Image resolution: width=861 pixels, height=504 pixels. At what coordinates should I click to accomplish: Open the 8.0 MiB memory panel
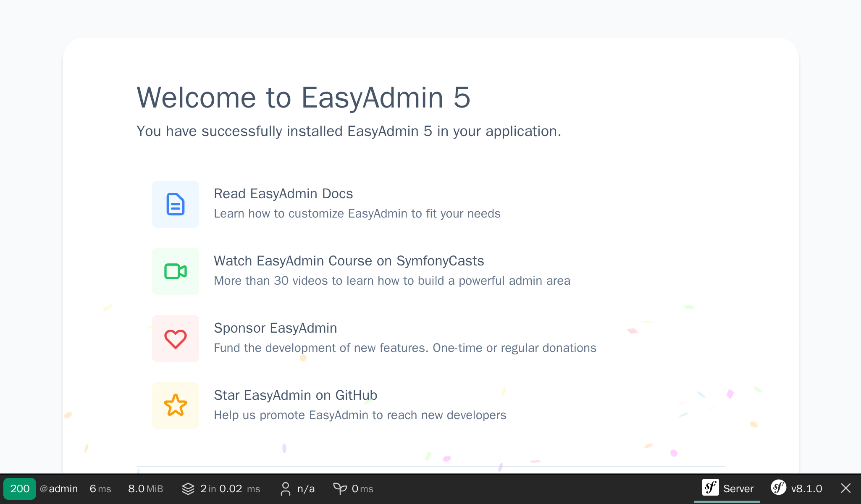(x=146, y=489)
